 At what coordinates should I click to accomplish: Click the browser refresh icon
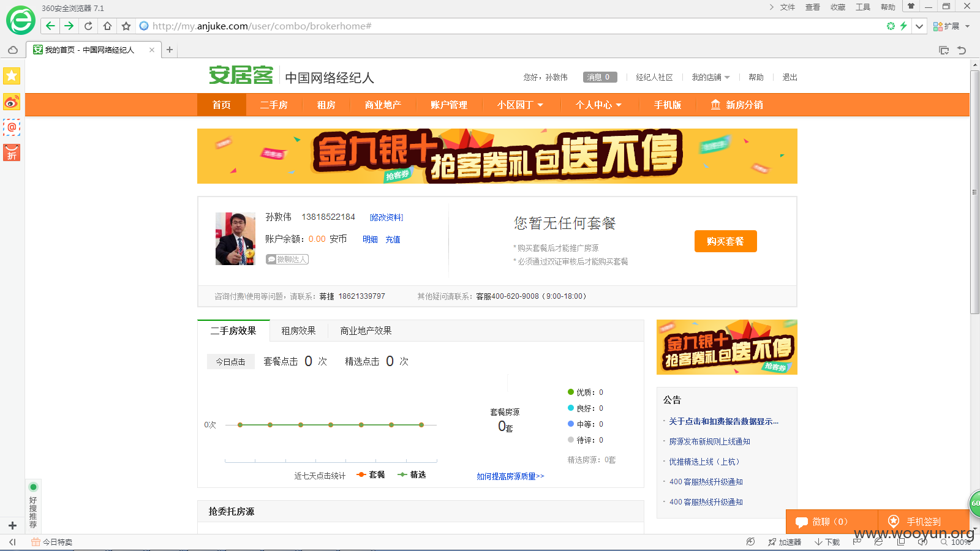click(88, 26)
